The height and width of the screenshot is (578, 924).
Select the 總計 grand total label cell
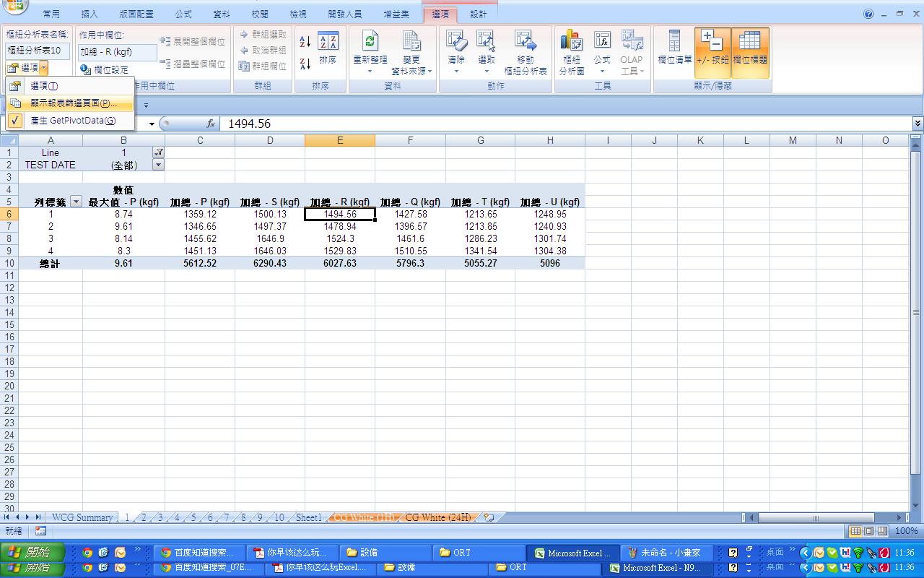point(50,264)
